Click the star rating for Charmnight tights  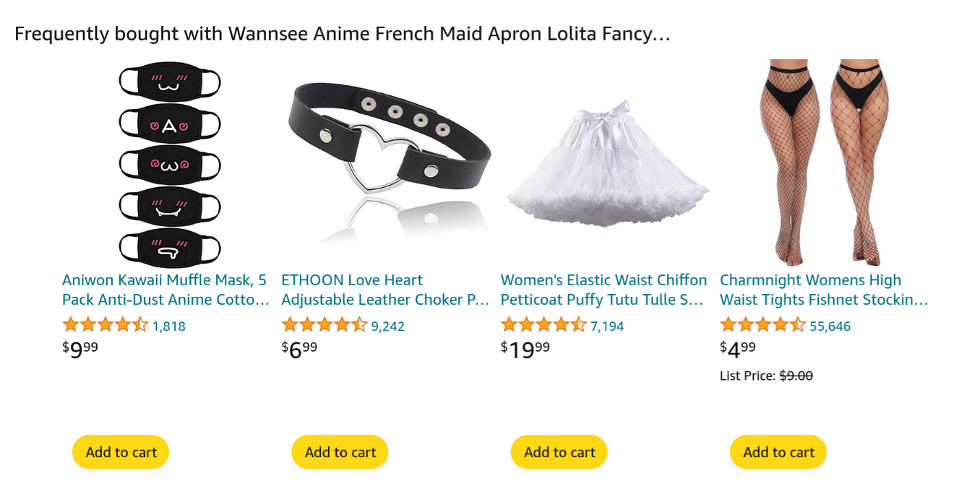[x=762, y=325]
